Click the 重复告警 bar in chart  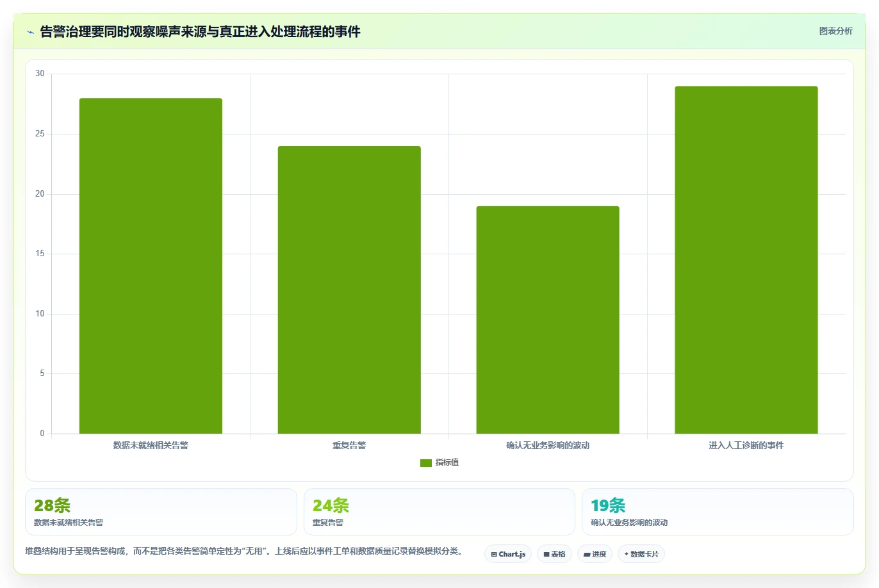(349, 290)
